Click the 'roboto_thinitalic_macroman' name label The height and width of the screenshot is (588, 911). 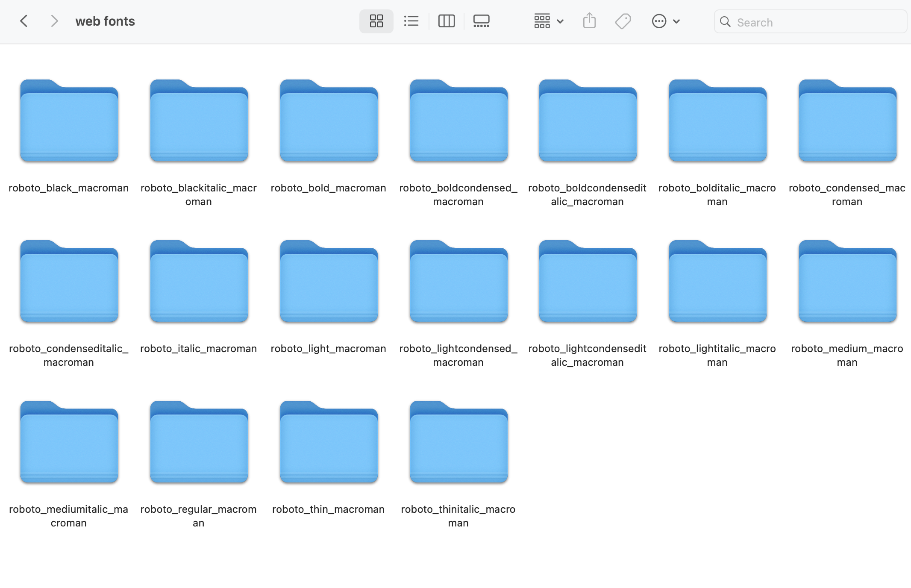coord(458,516)
